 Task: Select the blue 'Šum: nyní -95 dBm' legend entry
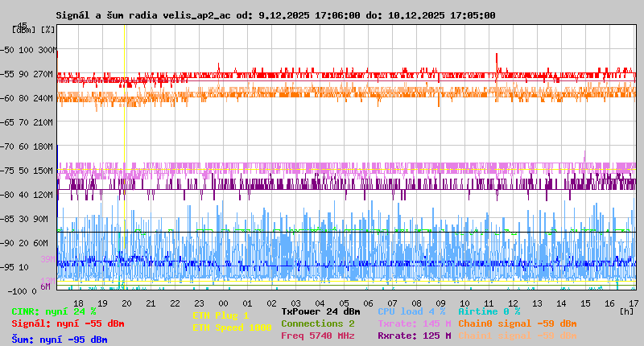60,340
